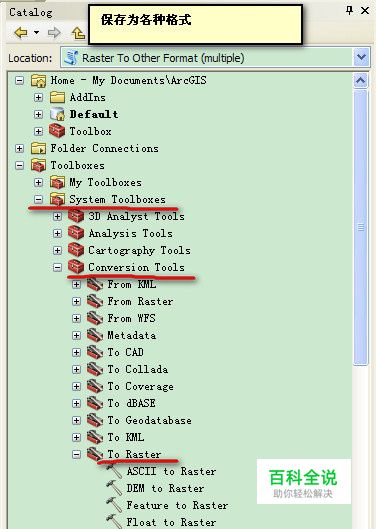Expand the Default geodatabase node
This screenshot has height=529, width=376.
(x=38, y=114)
